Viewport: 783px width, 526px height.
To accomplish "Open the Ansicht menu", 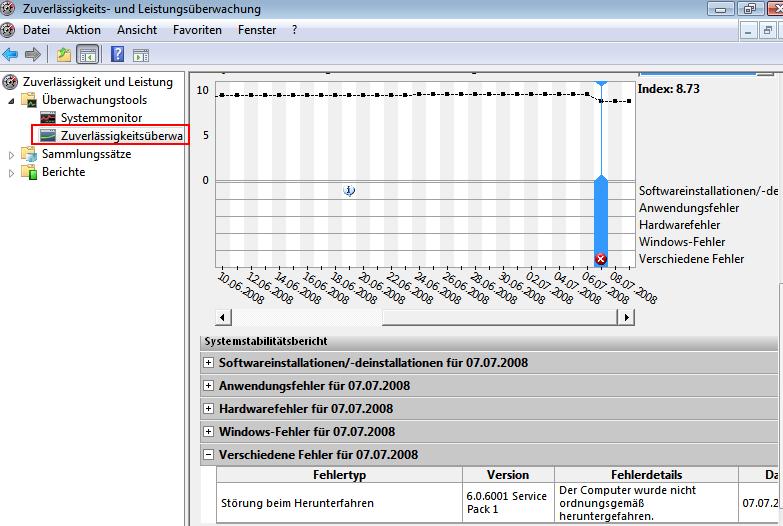I will click(x=136, y=30).
